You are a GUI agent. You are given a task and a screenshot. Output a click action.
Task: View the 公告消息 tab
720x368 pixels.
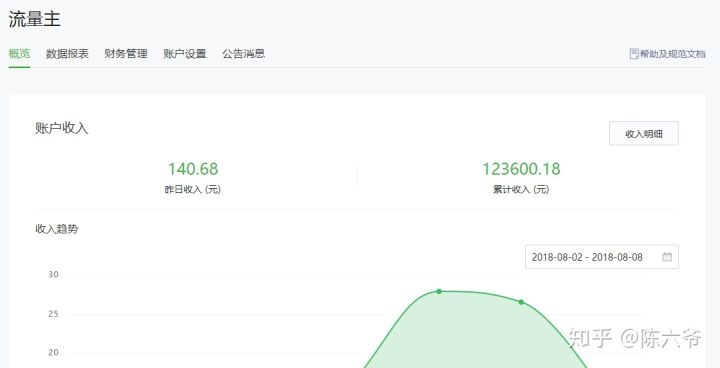click(x=243, y=54)
